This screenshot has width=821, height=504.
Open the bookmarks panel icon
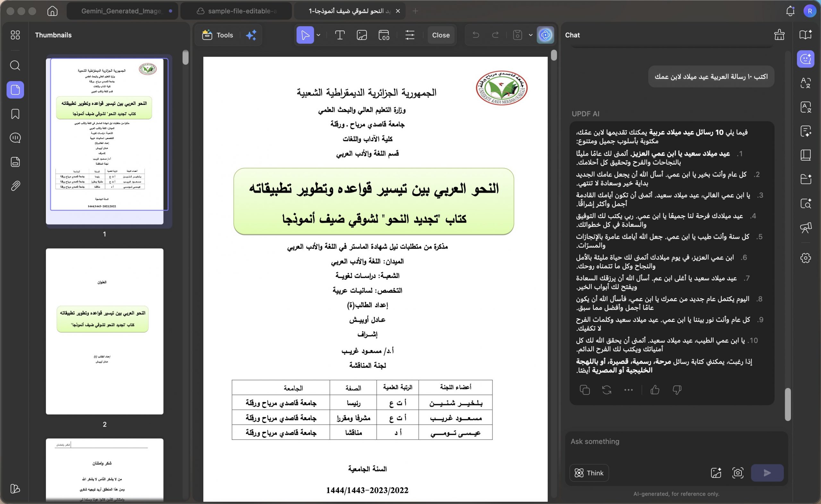coord(15,114)
